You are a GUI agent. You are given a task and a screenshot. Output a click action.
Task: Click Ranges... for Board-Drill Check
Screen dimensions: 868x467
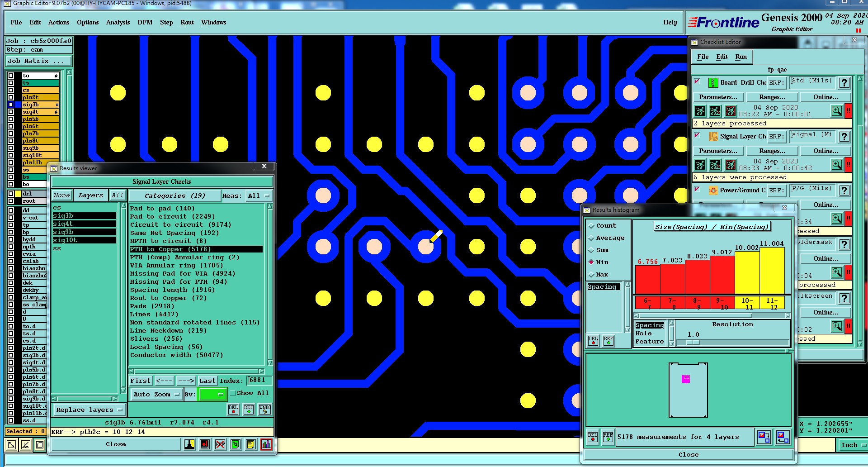(x=772, y=97)
